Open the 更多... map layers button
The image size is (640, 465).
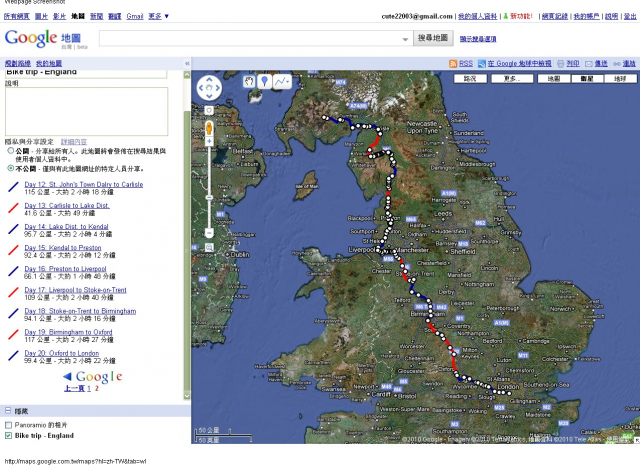pos(512,78)
